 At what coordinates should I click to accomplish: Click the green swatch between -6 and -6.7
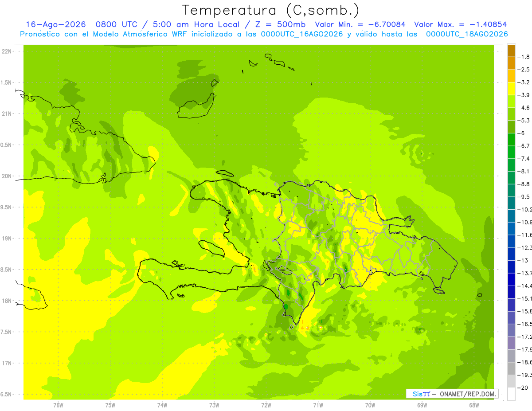click(x=511, y=140)
